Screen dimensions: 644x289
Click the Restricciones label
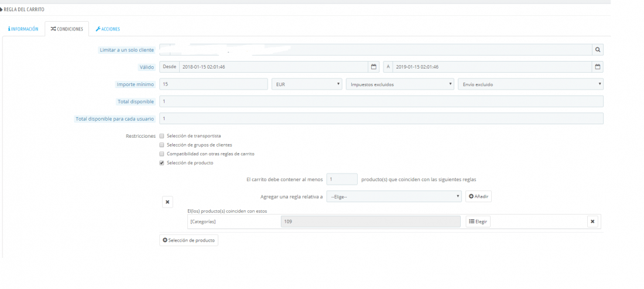coord(141,135)
